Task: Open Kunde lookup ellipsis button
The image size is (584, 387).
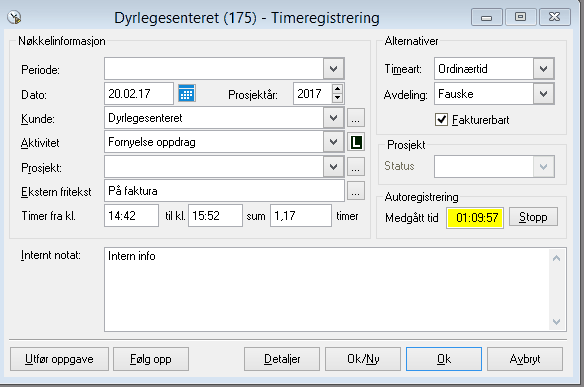Action: [x=356, y=118]
